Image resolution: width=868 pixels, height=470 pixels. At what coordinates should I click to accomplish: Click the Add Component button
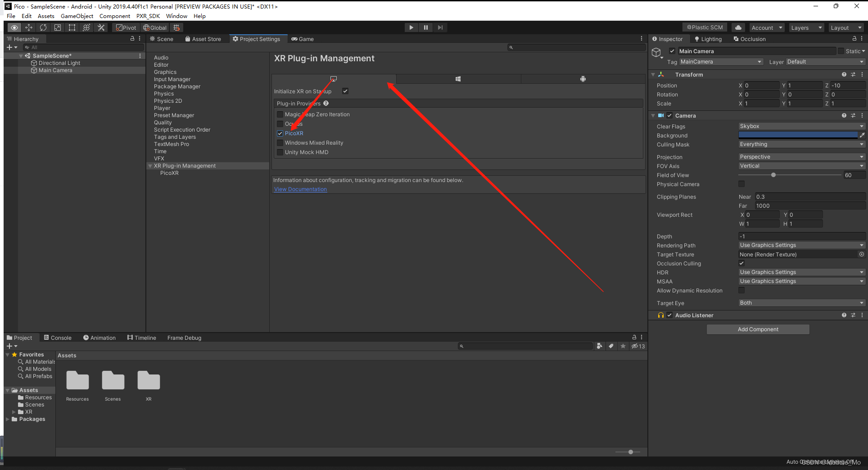tap(758, 329)
